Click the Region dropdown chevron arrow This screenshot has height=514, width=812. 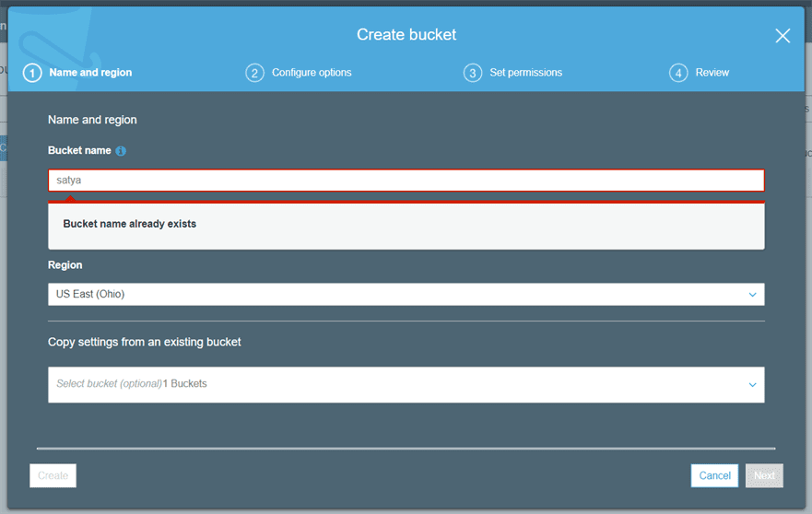[752, 295]
